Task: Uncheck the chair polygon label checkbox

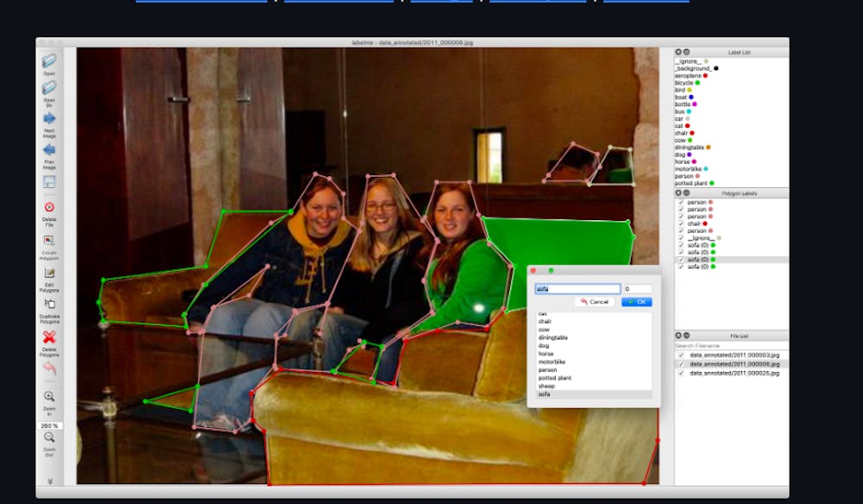Action: pyautogui.click(x=681, y=224)
